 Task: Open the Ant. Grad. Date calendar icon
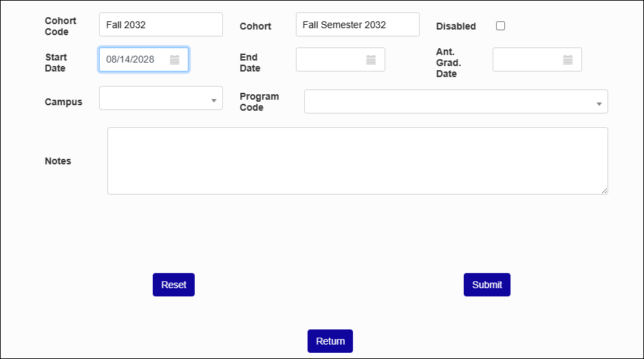click(x=568, y=60)
